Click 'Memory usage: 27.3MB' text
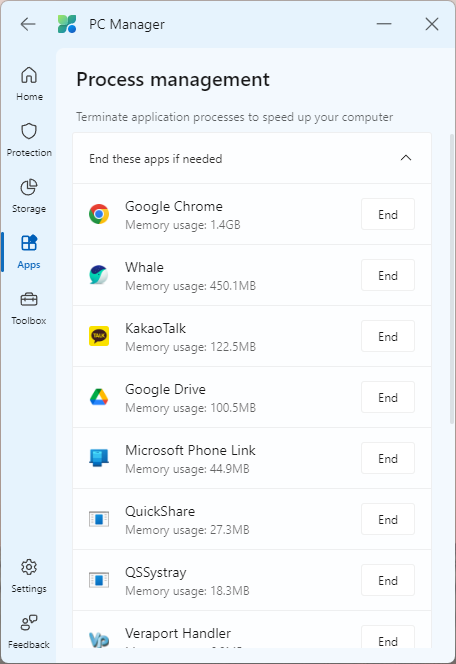456x664 pixels. pyautogui.click(x=187, y=530)
